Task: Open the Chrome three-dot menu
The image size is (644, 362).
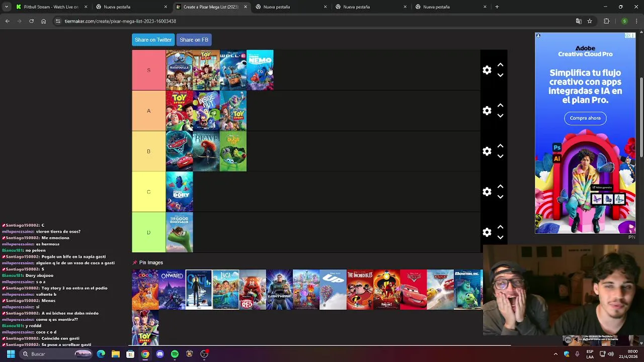Action: tap(637, 21)
